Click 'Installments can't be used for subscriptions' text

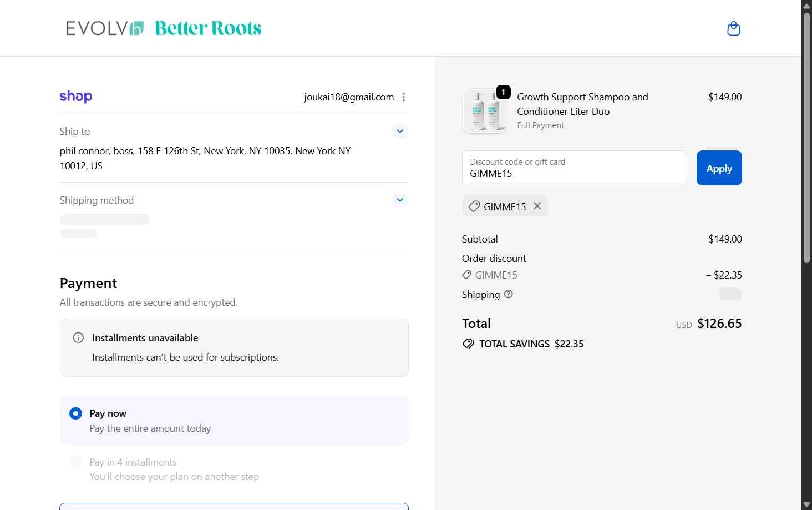point(185,357)
